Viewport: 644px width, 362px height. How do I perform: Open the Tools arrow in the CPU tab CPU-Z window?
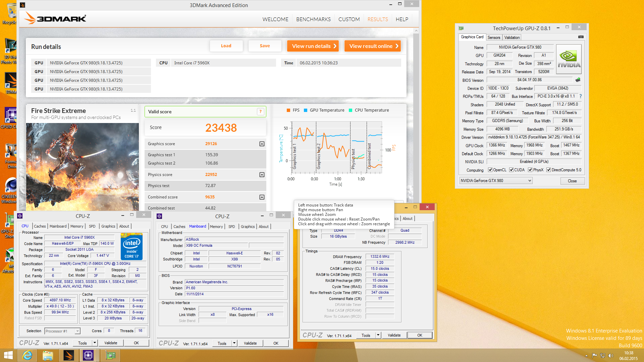[x=95, y=343]
